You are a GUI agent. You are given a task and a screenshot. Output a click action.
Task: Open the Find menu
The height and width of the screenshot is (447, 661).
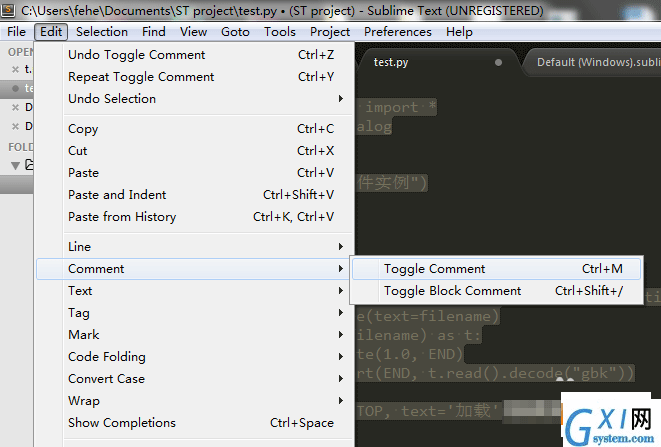[153, 32]
